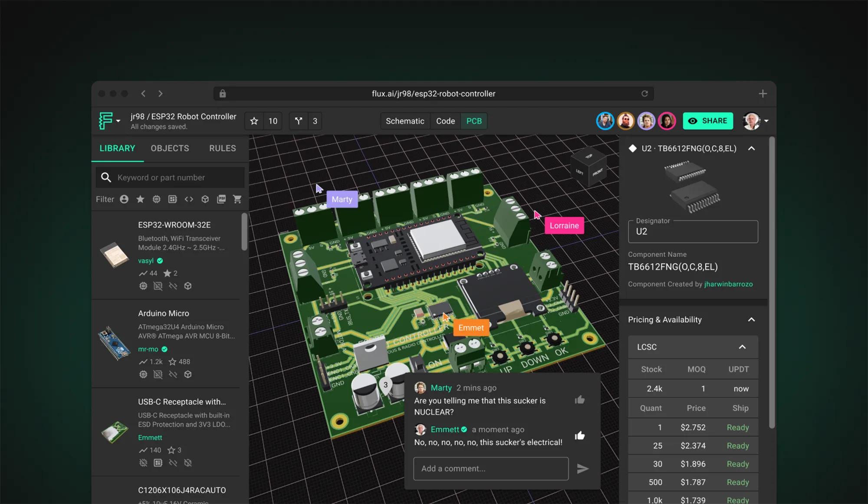
Task: Send the comment with arrow icon
Action: click(583, 468)
